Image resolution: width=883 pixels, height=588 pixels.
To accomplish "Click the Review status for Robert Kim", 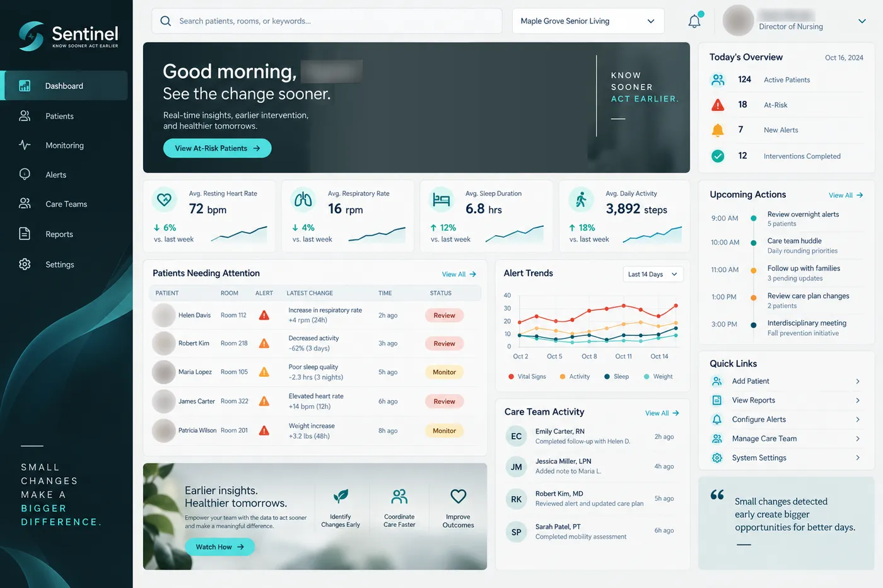I will coord(444,343).
